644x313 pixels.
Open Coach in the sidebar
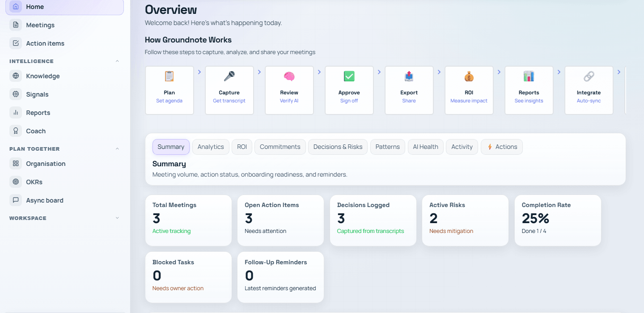(64, 131)
